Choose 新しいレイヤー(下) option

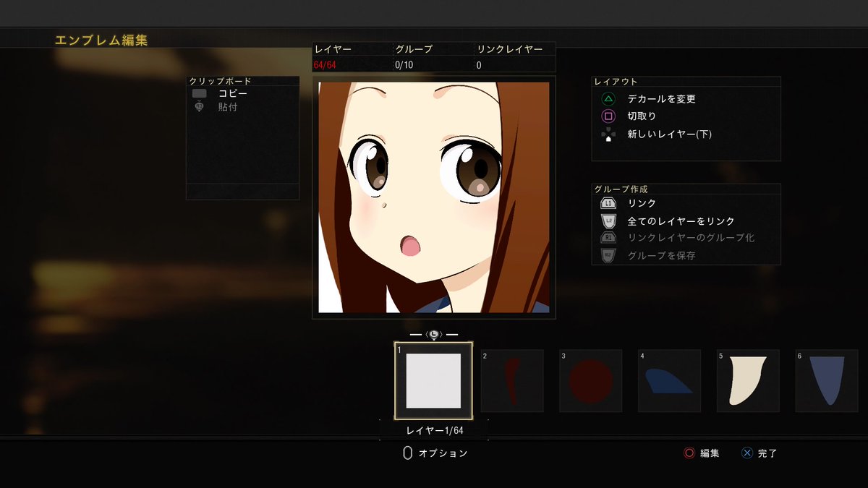pos(670,134)
